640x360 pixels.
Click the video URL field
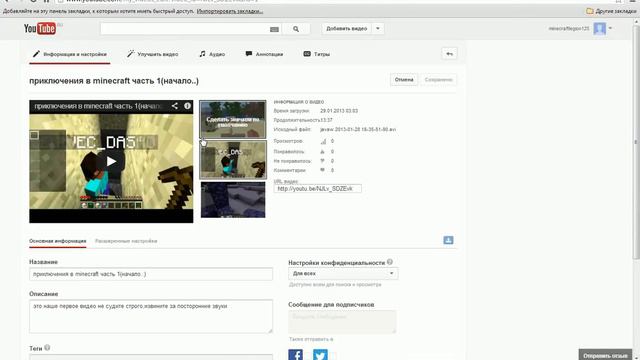click(318, 189)
